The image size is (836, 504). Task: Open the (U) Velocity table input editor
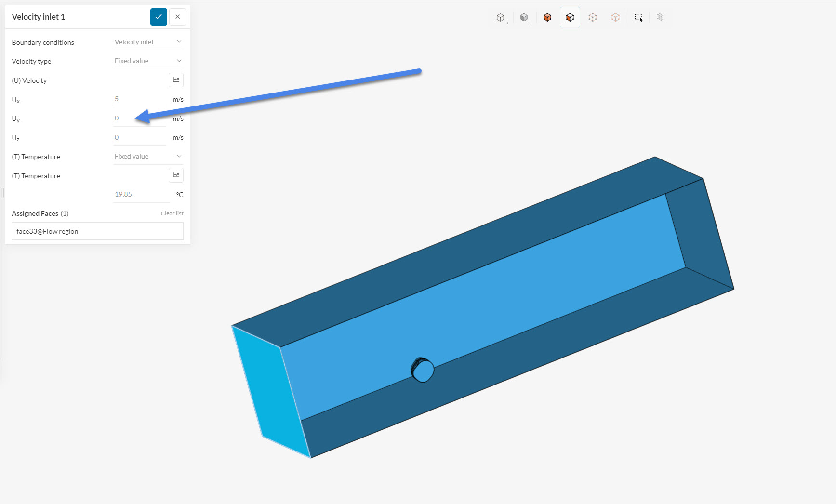(x=176, y=80)
